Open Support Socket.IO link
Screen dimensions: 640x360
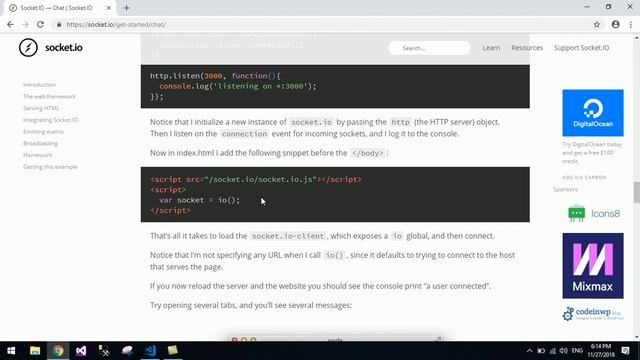(581, 48)
